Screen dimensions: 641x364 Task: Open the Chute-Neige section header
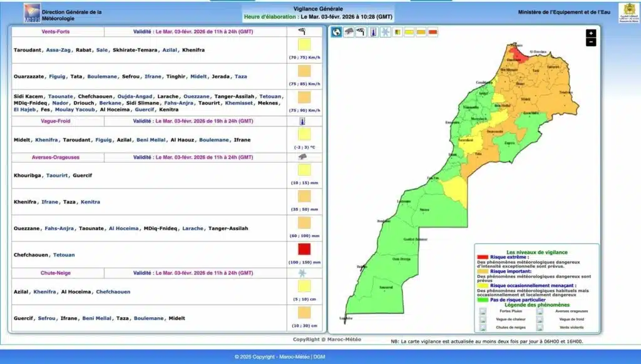[x=56, y=273]
